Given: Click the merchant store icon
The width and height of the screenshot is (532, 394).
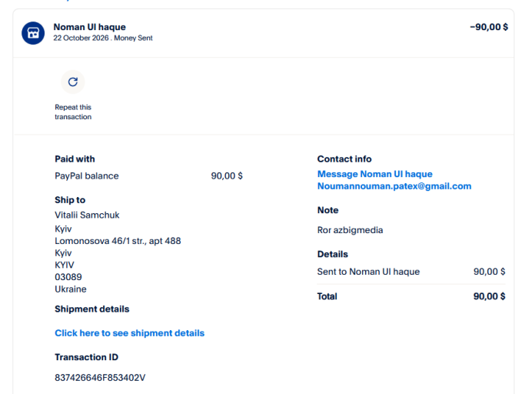Looking at the screenshot, I should (33, 33).
